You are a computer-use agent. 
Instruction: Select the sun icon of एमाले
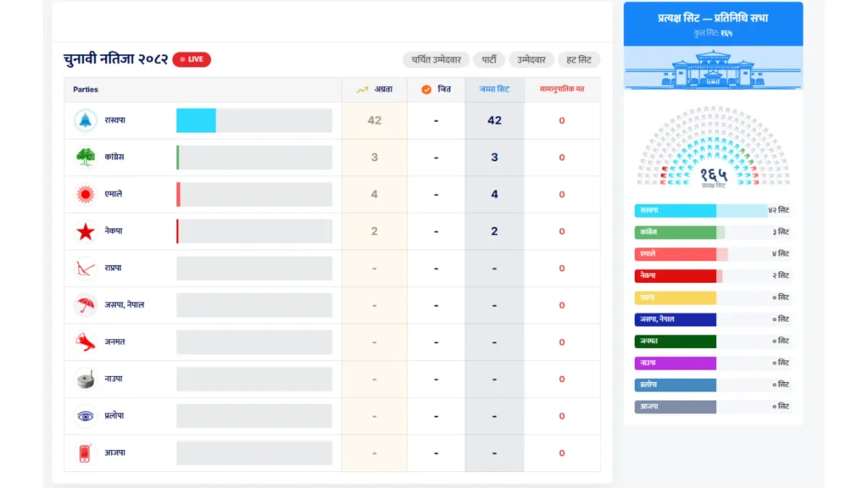point(86,194)
